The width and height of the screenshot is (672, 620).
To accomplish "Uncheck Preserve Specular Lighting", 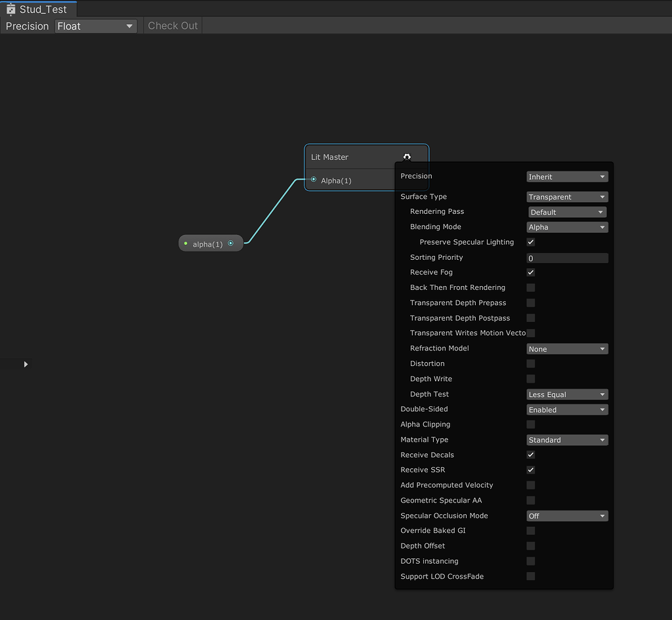I will coord(530,241).
